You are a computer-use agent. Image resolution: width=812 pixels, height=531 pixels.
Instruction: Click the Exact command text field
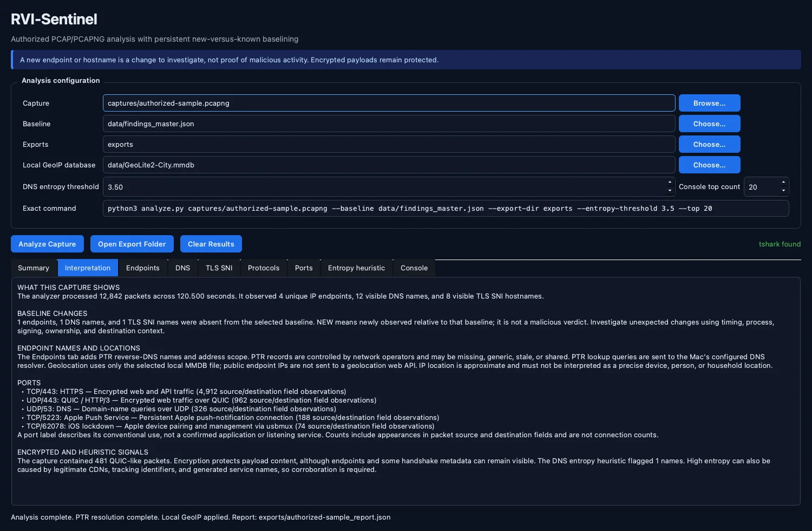[446, 209]
